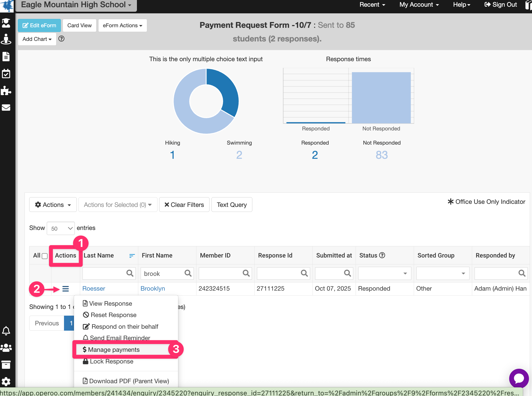Open the archive box sidebar icon
Screen dimensions: 532x396
tap(6, 365)
